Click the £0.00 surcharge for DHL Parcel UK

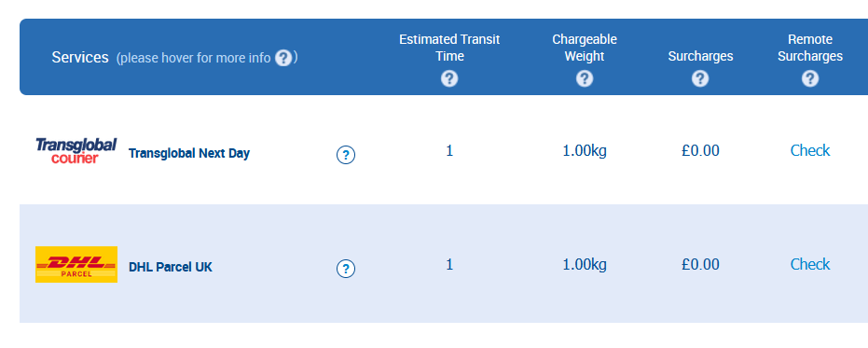coord(700,264)
